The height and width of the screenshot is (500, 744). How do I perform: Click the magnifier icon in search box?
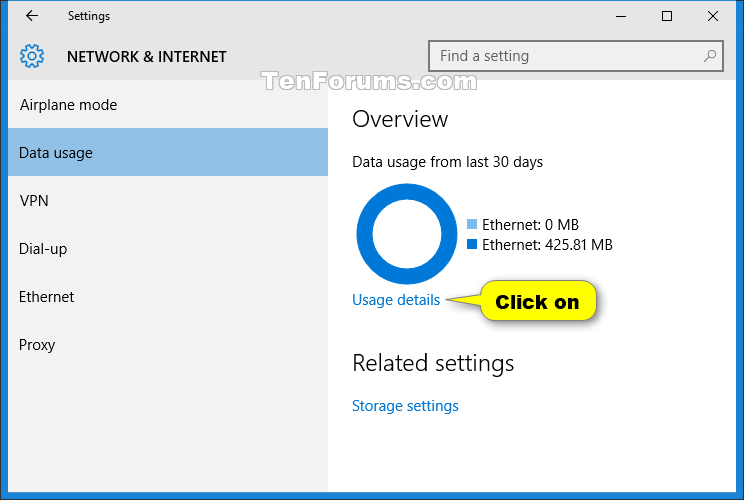709,56
